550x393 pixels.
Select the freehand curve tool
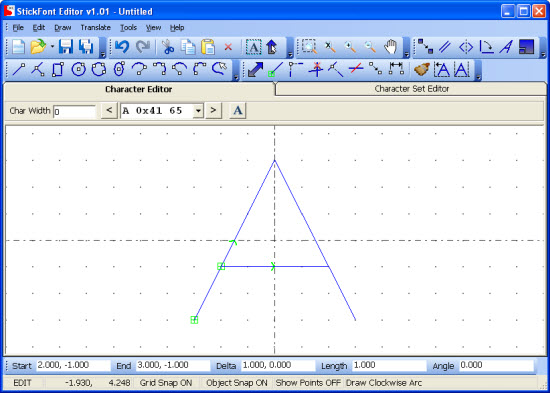pos(220,68)
